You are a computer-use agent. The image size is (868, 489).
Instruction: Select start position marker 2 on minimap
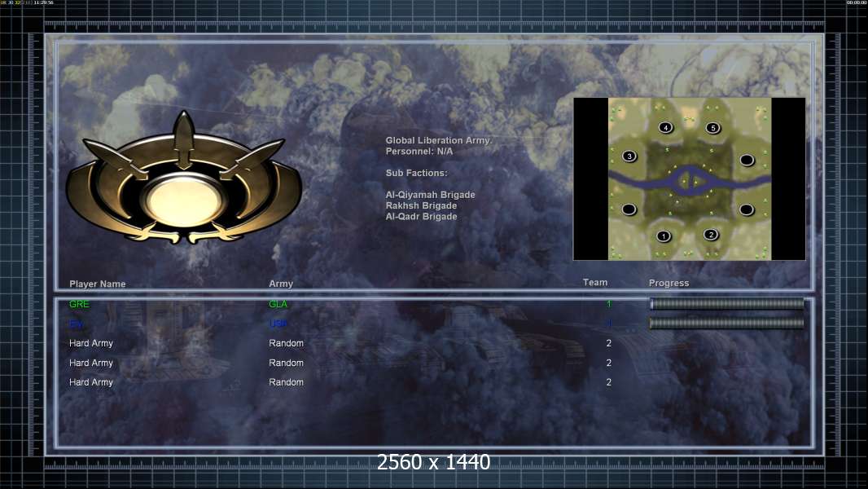[x=711, y=235]
